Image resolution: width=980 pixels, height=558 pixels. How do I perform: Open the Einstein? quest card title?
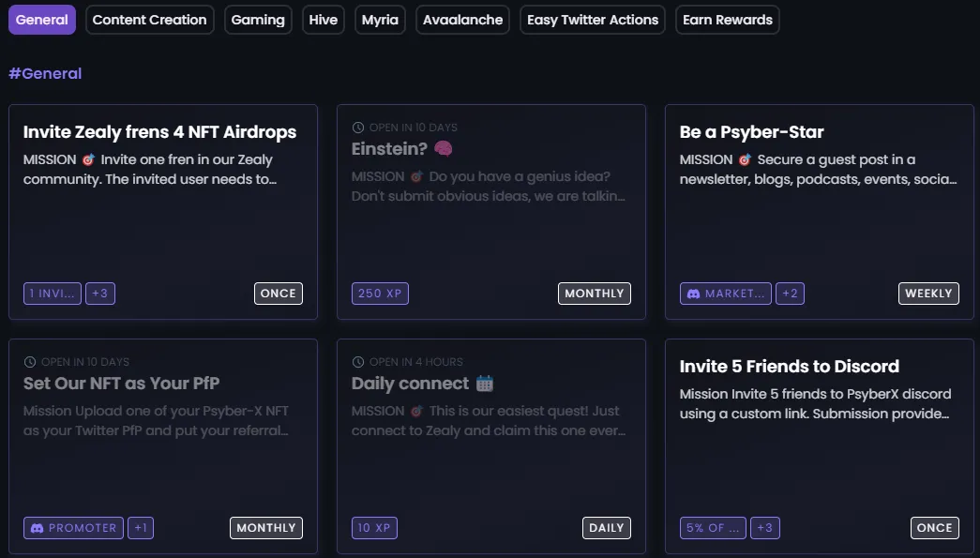pos(389,149)
